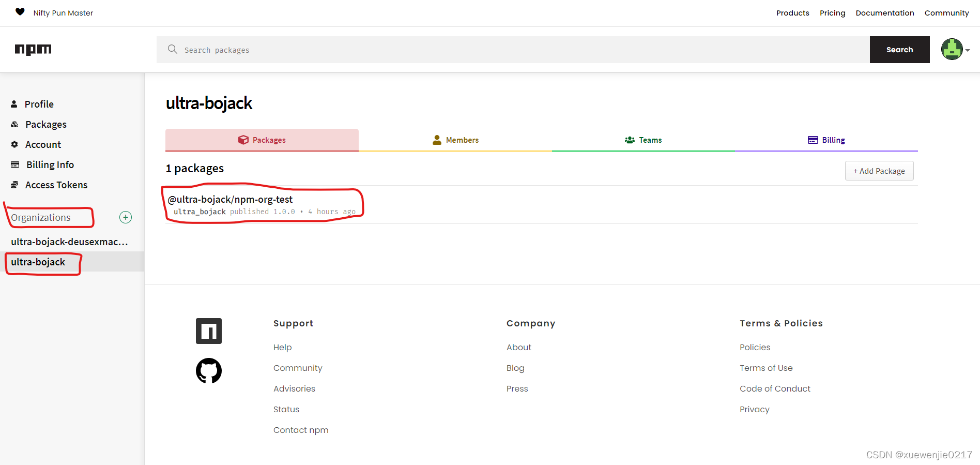The image size is (980, 465).
Task: Open the footer Community link
Action: (298, 368)
